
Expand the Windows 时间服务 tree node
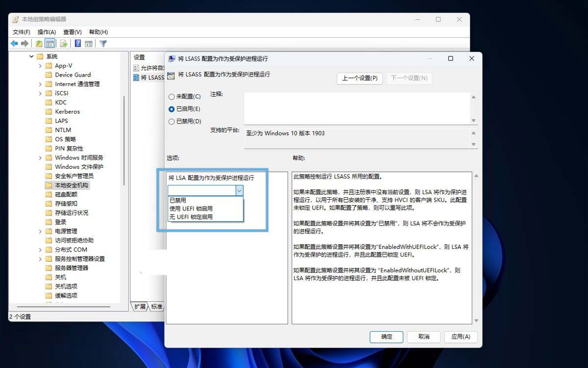click(x=40, y=158)
